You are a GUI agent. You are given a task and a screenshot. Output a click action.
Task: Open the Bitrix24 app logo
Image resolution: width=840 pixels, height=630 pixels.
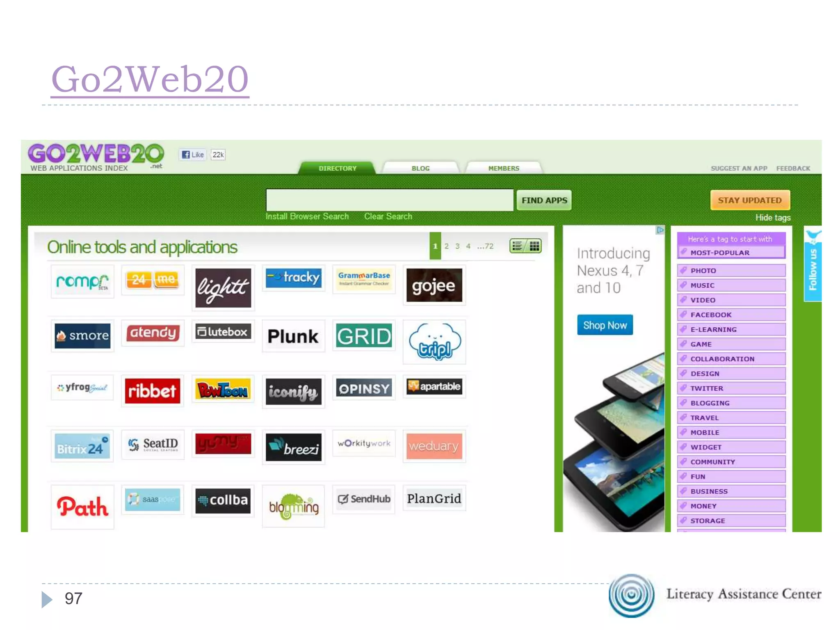pyautogui.click(x=82, y=446)
